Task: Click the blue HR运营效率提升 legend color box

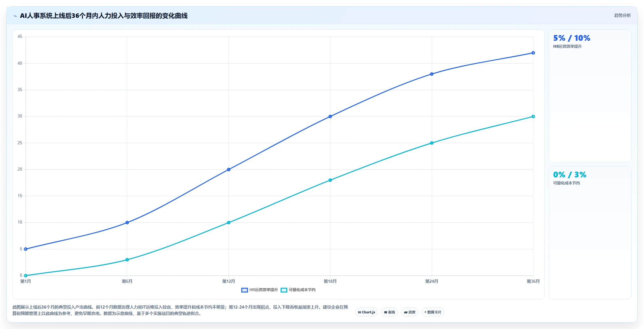Action: (x=245, y=290)
